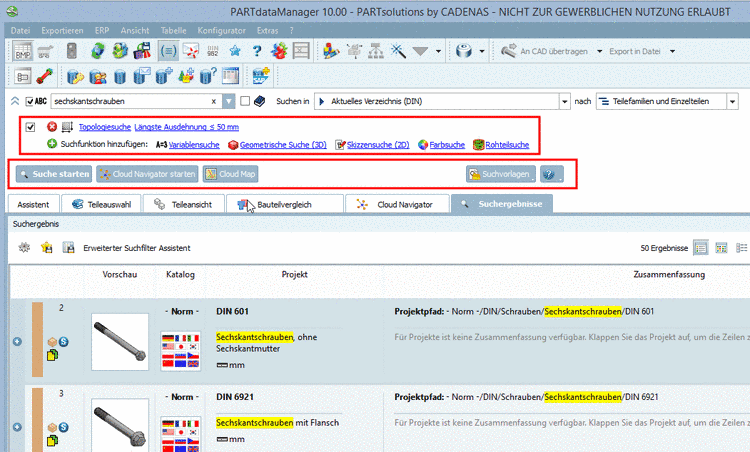Switch to the Assistent tab
This screenshot has width=750, height=452.
coord(33,204)
